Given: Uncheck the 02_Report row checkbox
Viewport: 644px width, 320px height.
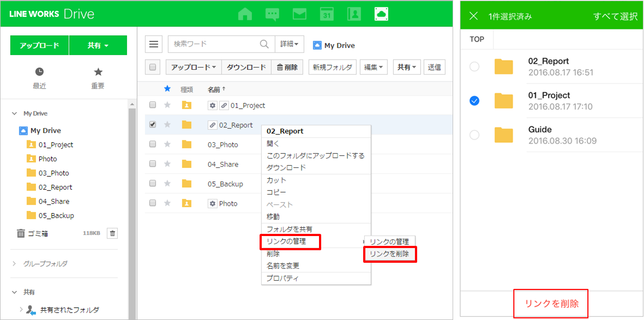Looking at the screenshot, I should (153, 125).
